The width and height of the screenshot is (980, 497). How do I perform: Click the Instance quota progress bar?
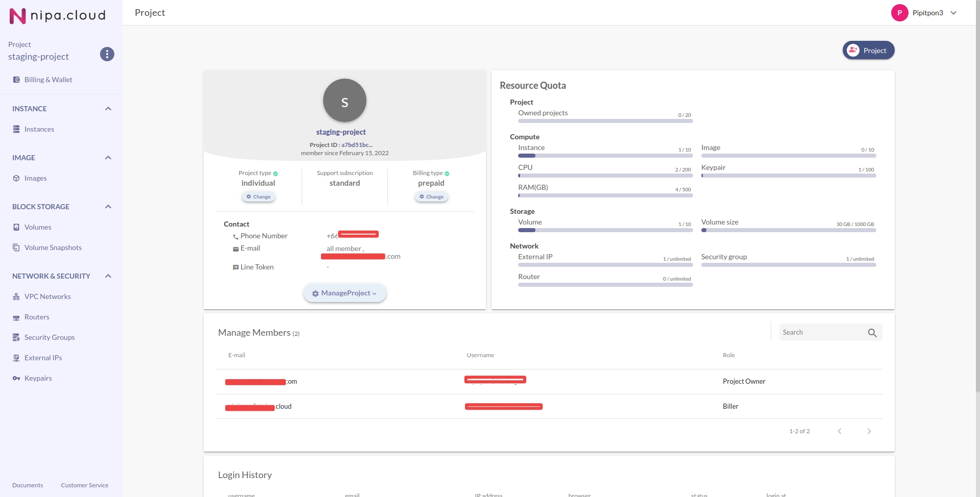(605, 156)
